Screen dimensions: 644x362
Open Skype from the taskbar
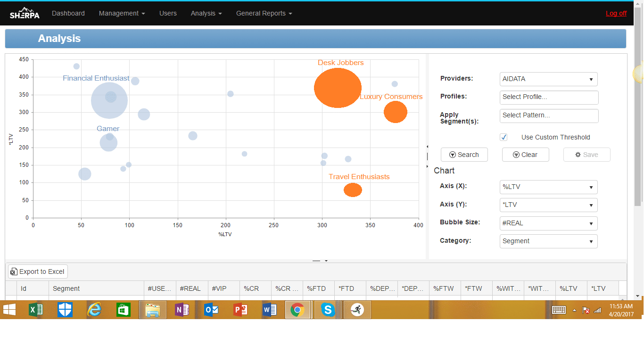tap(328, 310)
